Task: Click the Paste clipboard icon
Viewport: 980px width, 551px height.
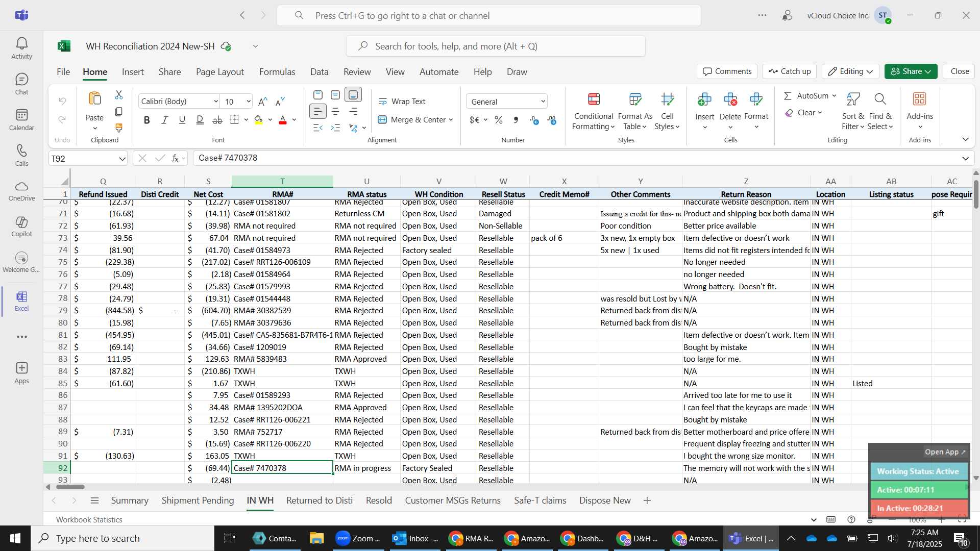Action: click(x=94, y=98)
